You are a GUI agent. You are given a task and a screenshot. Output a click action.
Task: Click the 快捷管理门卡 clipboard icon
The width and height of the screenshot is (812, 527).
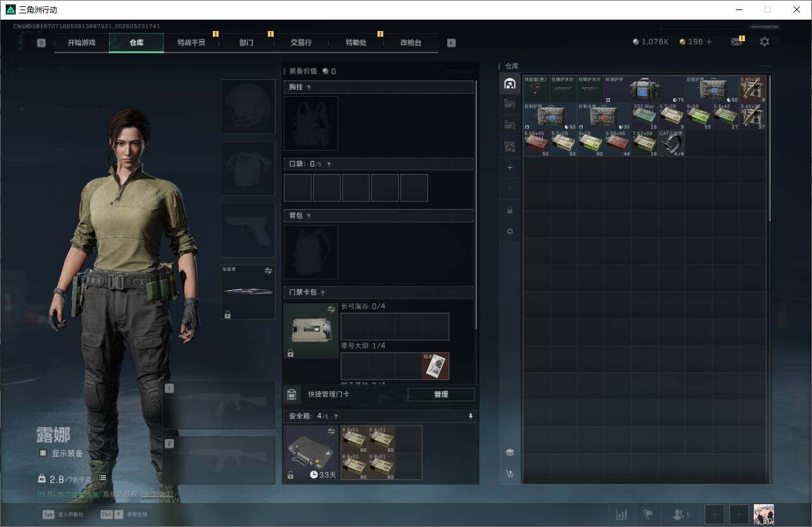291,395
